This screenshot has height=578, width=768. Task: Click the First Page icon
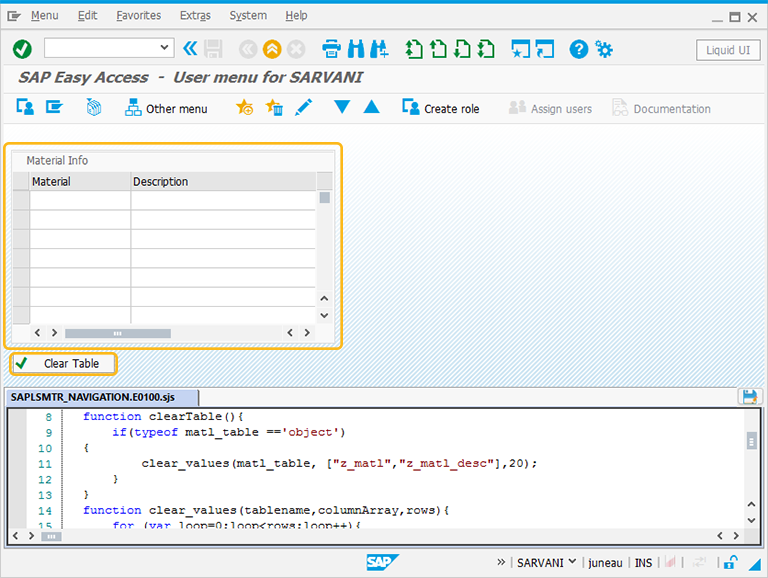coord(414,49)
